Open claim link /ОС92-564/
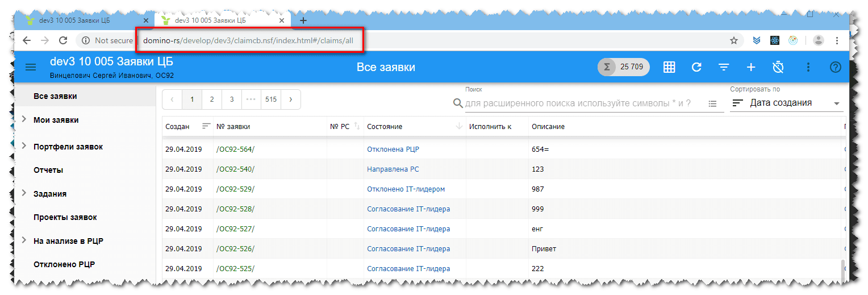This screenshot has width=868, height=295. pyautogui.click(x=235, y=149)
